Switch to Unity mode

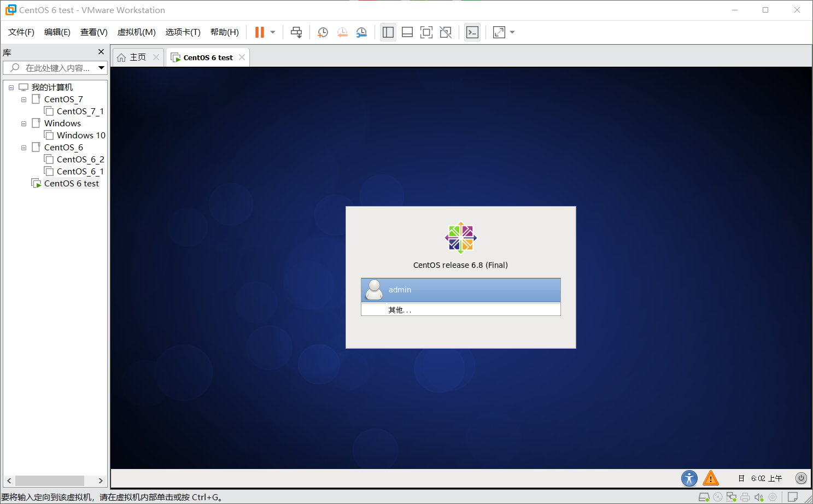[446, 32]
